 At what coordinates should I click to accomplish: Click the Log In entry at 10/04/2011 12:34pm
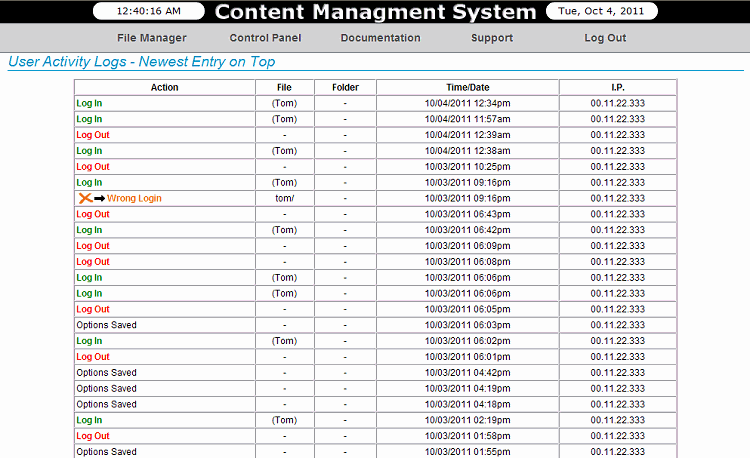pyautogui.click(x=89, y=103)
